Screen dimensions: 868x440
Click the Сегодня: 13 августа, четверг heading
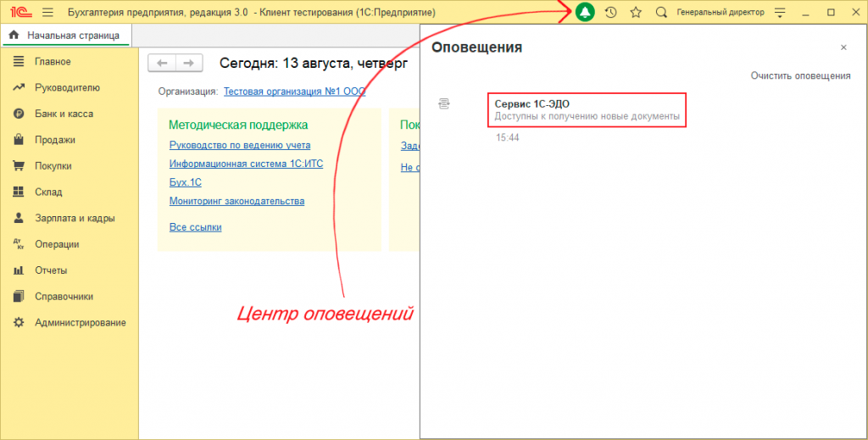pyautogui.click(x=314, y=64)
